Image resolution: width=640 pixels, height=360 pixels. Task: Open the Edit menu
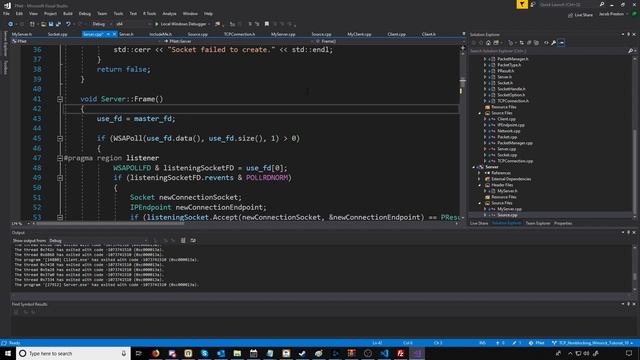pyautogui.click(x=19, y=13)
